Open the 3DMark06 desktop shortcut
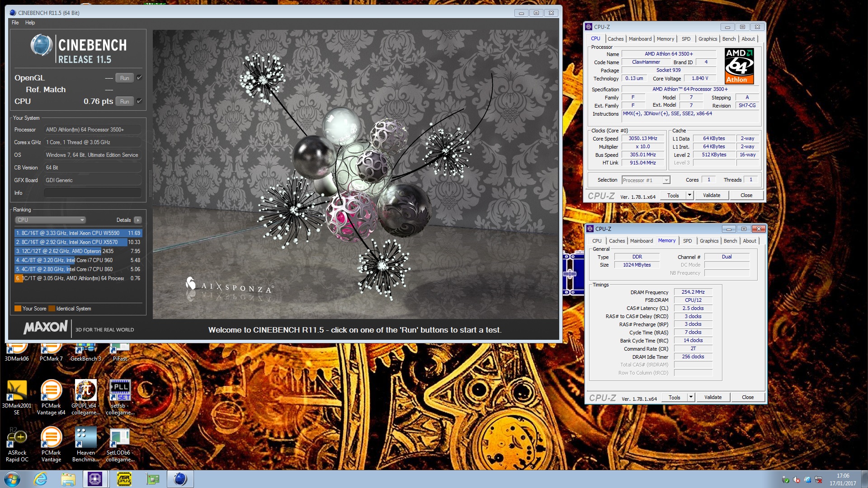The image size is (868, 488). [x=17, y=353]
